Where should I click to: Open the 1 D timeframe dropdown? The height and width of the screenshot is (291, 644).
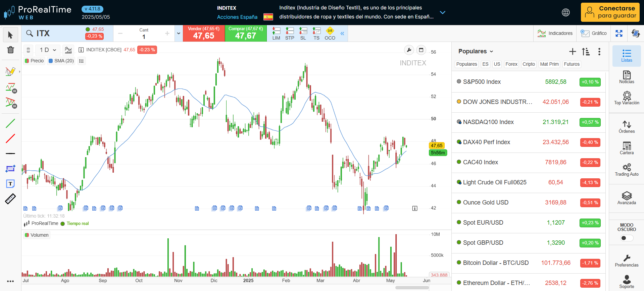tap(48, 50)
